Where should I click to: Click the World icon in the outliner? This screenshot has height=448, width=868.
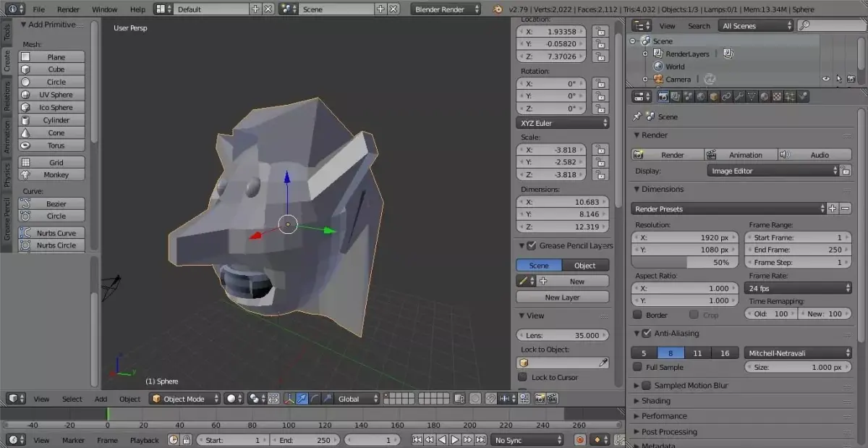[x=658, y=66]
